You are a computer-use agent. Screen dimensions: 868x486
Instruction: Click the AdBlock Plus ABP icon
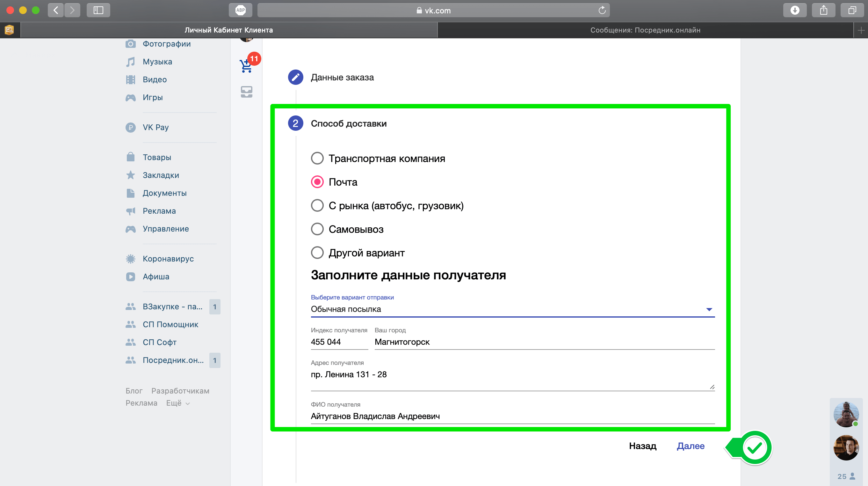click(x=240, y=10)
